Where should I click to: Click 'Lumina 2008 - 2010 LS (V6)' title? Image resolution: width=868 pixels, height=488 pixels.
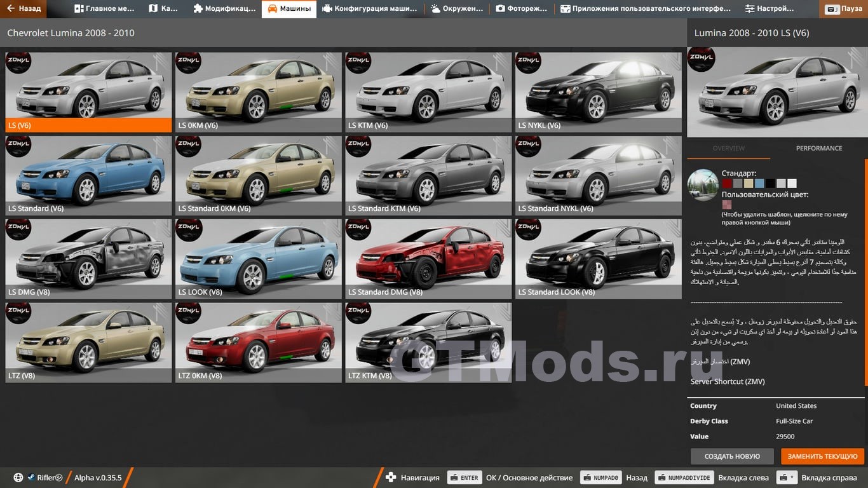coord(752,33)
